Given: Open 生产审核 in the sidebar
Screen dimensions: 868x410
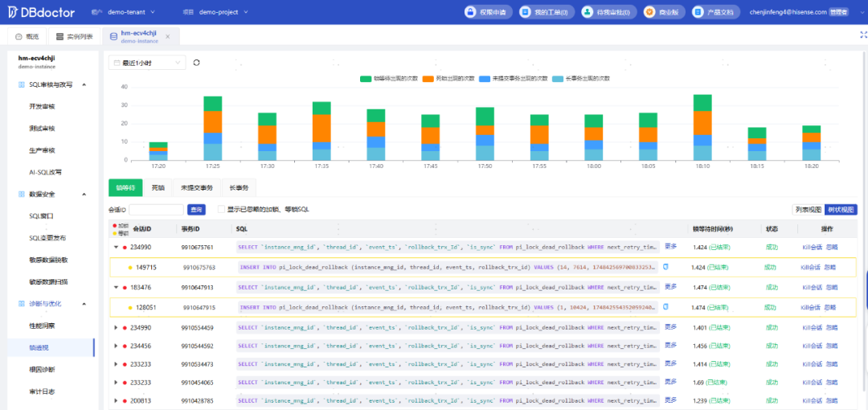Looking at the screenshot, I should [42, 150].
